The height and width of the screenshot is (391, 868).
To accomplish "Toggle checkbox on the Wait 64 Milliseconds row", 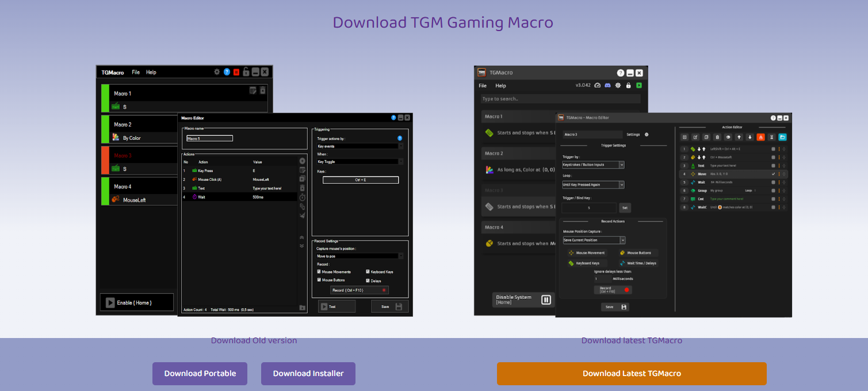I will pyautogui.click(x=773, y=182).
